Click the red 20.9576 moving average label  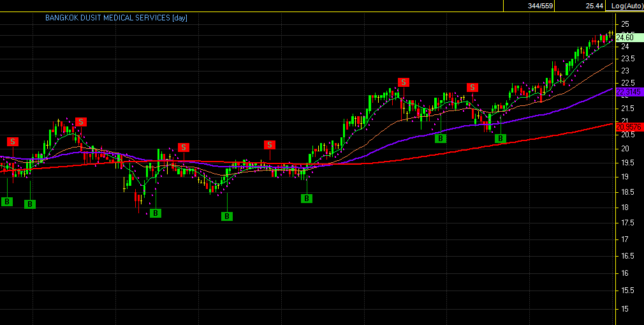click(629, 127)
